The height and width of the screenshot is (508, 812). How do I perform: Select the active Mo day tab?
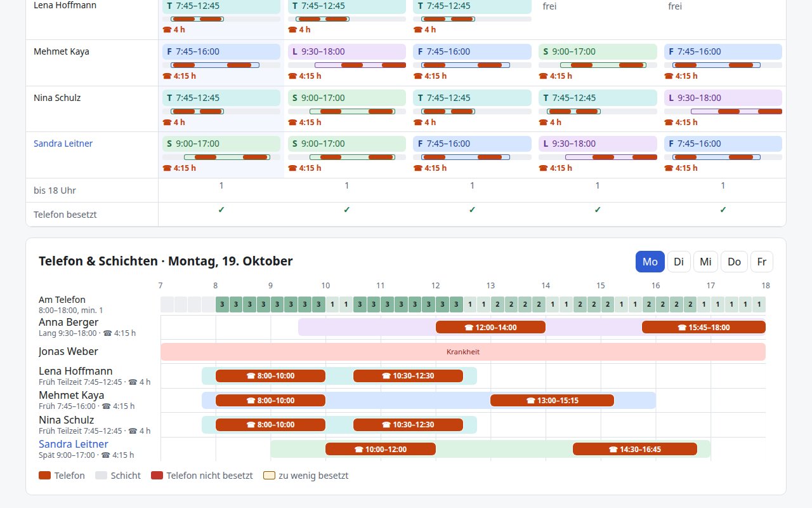click(x=650, y=262)
